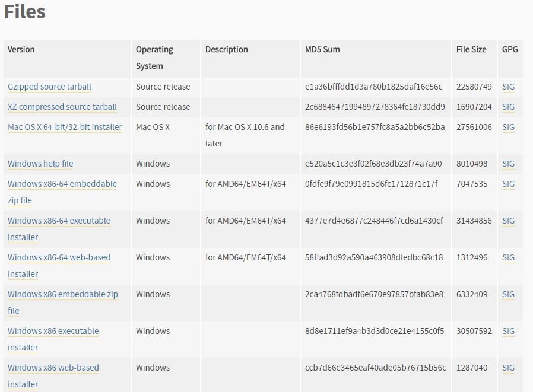Select MD5 sum e1a36bfffdd1d3a780b1825daf16e56c
This screenshot has height=392, width=533.
coord(373,87)
